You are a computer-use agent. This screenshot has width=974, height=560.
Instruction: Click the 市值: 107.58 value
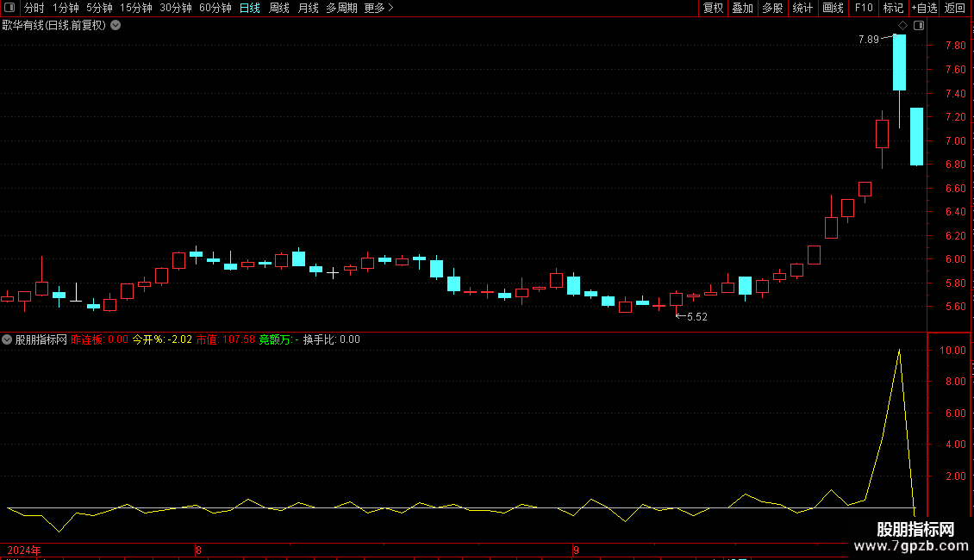click(226, 339)
